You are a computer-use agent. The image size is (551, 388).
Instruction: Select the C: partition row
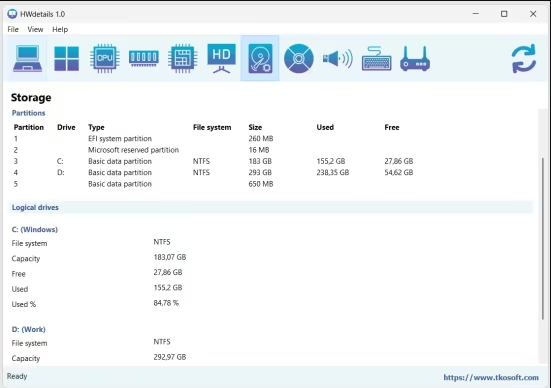coord(213,161)
